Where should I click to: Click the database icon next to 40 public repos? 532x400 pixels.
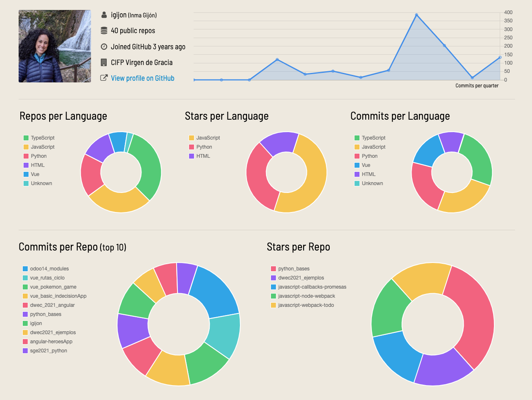[104, 30]
